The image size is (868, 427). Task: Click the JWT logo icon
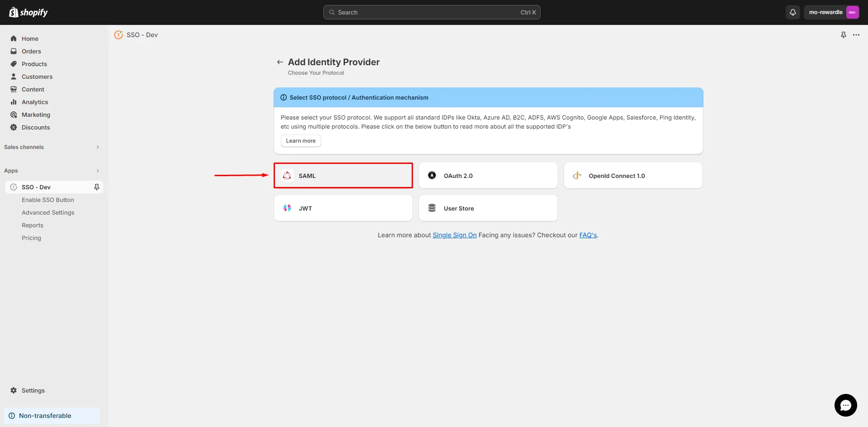(x=287, y=208)
